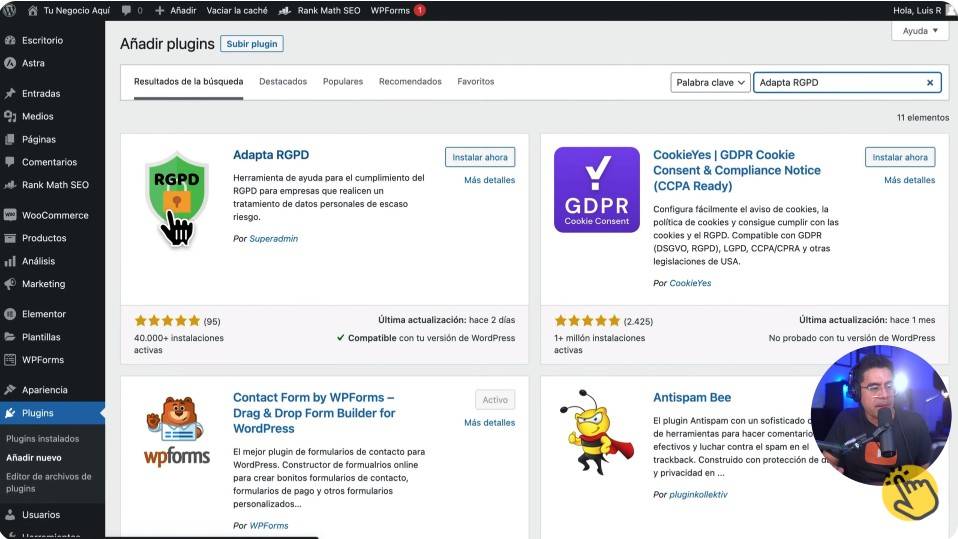This screenshot has width=958, height=539.
Task: Click the Elementor icon in sidebar
Action: (10, 314)
